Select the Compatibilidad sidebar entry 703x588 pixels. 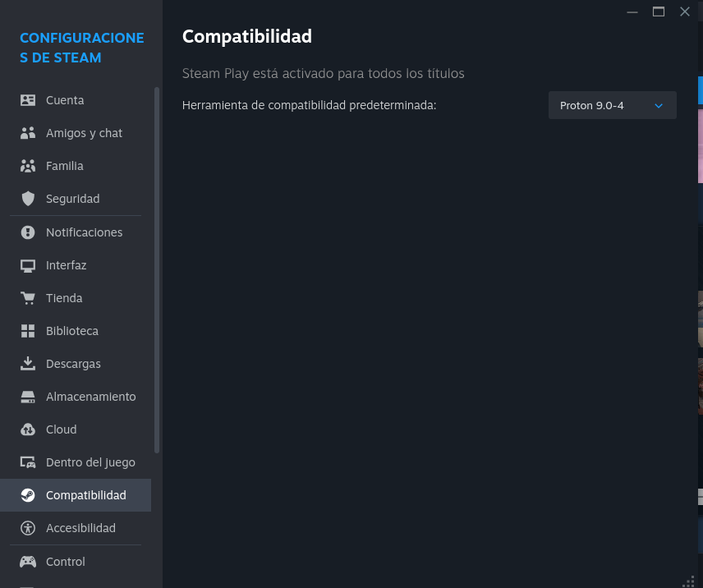click(x=85, y=495)
